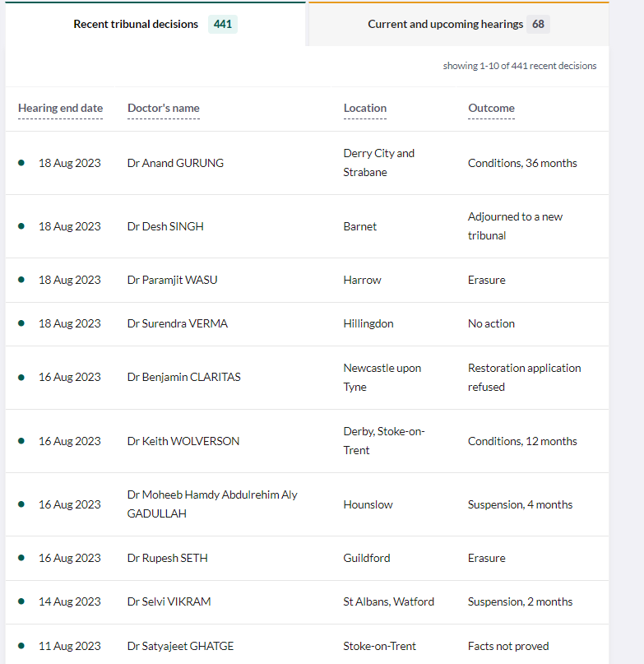View Dr Benjamin CLARITAS restoration decision
The width and height of the screenshot is (644, 664).
point(183,377)
